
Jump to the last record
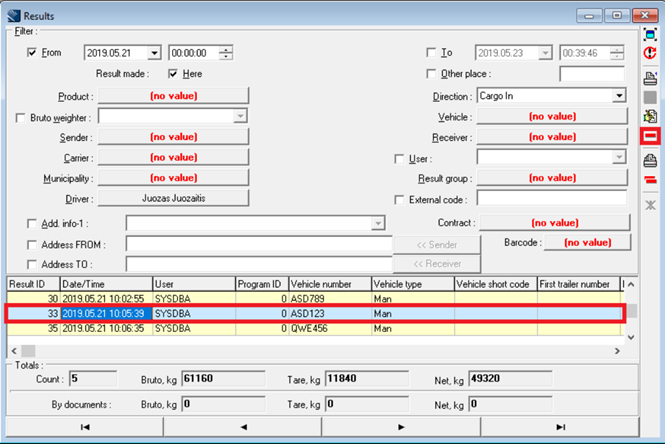coord(560,427)
